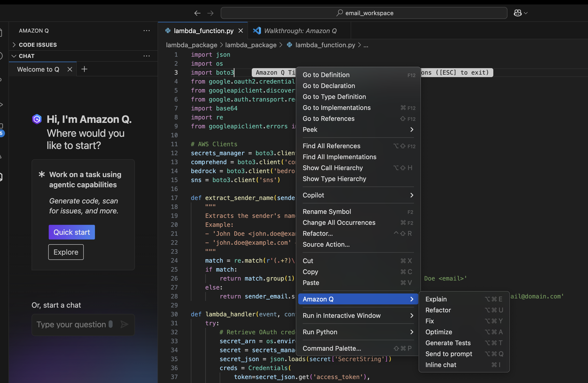Select Explain from the Amazon Q submenu
Screen dimensions: 588x383
(x=436, y=299)
